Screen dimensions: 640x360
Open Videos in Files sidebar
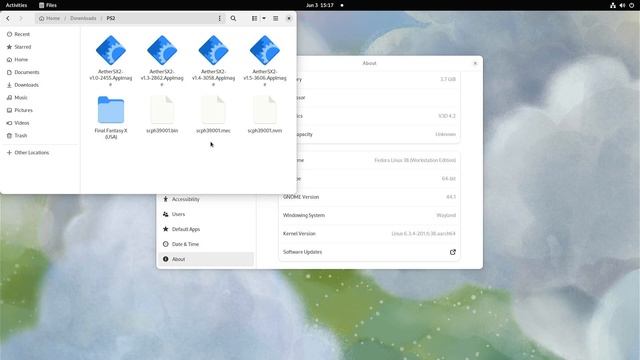click(x=40, y=123)
